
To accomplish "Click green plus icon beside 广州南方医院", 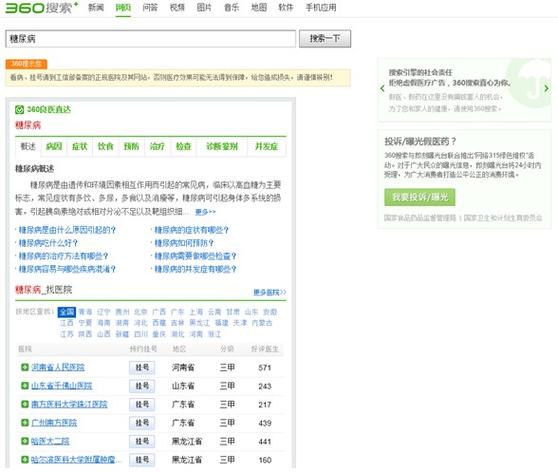I will [x=25, y=423].
